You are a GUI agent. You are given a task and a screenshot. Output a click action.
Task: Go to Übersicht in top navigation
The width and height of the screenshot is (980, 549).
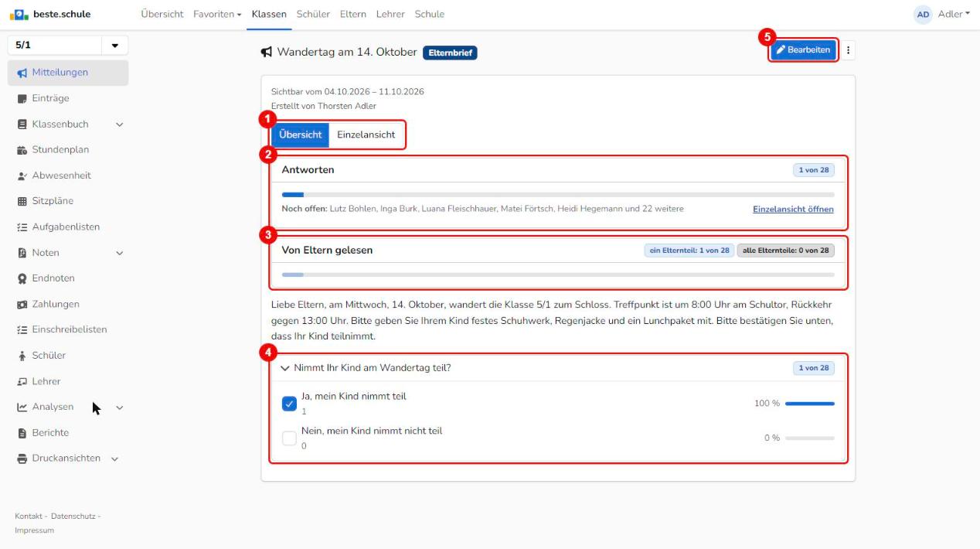click(x=162, y=14)
